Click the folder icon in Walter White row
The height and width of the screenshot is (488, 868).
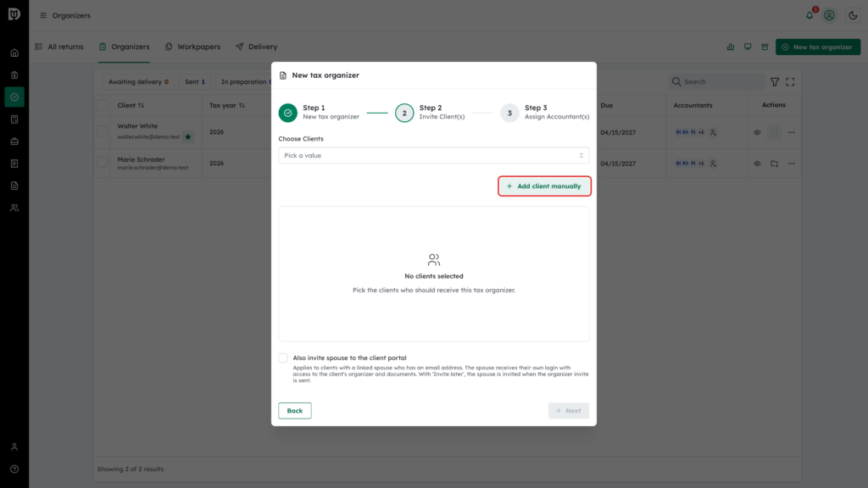[775, 132]
